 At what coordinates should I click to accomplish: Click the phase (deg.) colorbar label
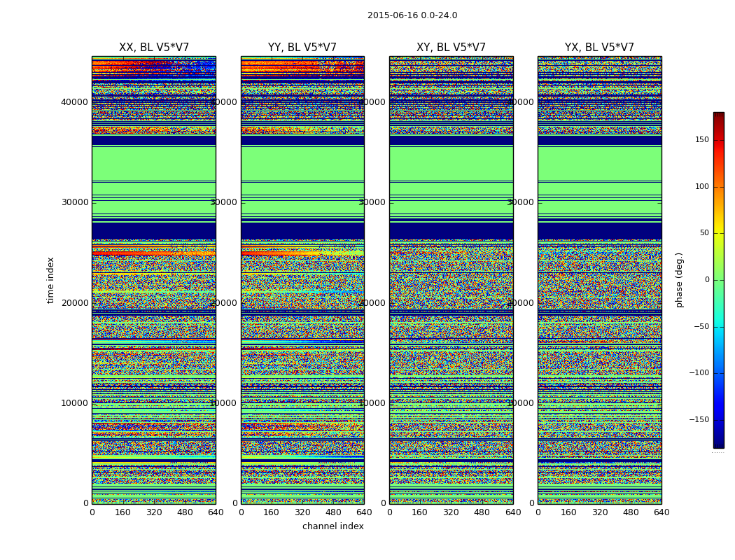[x=679, y=280]
